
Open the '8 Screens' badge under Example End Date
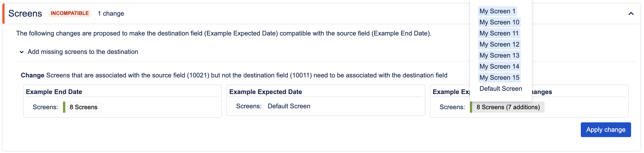(83, 107)
